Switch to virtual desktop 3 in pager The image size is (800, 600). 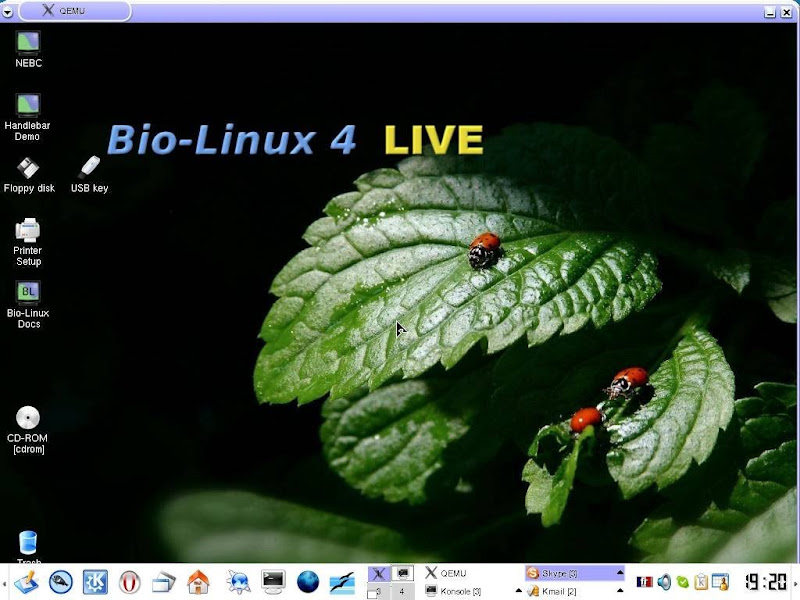(379, 591)
